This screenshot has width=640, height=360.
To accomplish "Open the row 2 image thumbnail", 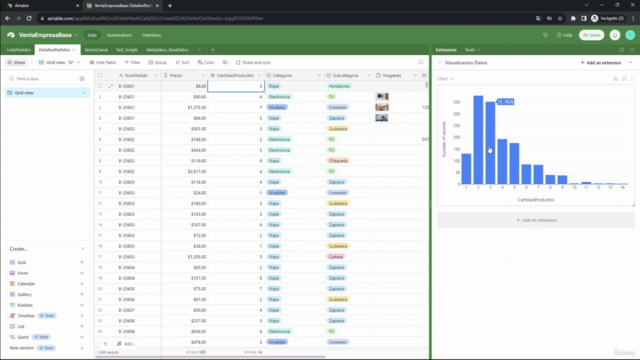I will pos(382,97).
